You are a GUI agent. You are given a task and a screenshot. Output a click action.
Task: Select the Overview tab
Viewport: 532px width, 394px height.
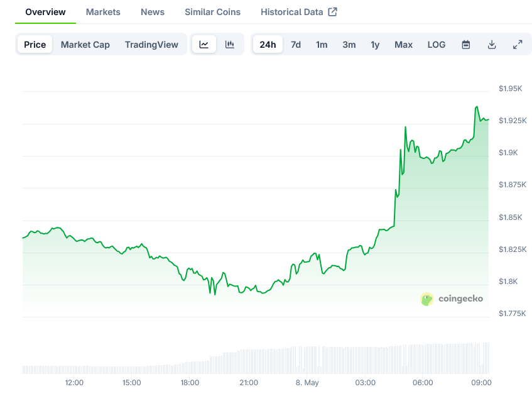(x=45, y=12)
